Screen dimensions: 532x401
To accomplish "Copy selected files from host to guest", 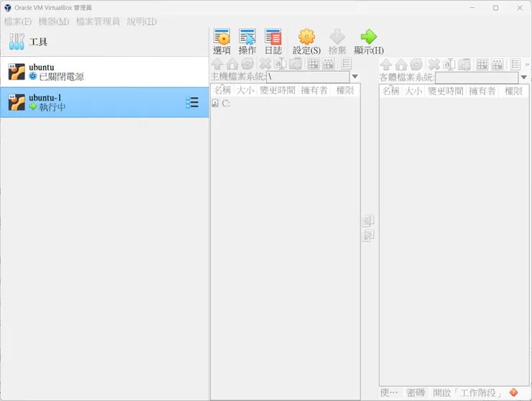I will point(368,235).
